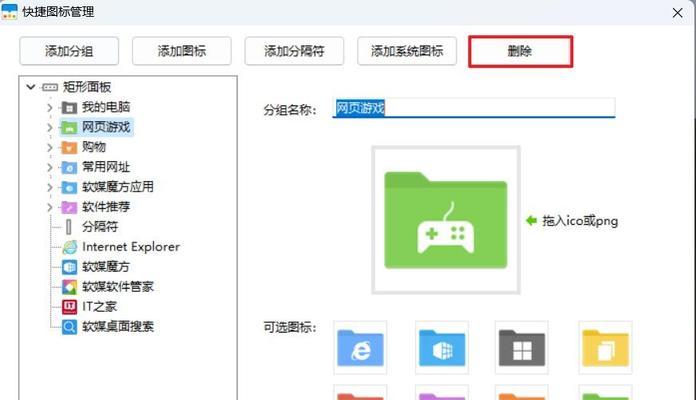Click the 分隔符 tree label
This screenshot has width=696, height=400.
coord(100,227)
